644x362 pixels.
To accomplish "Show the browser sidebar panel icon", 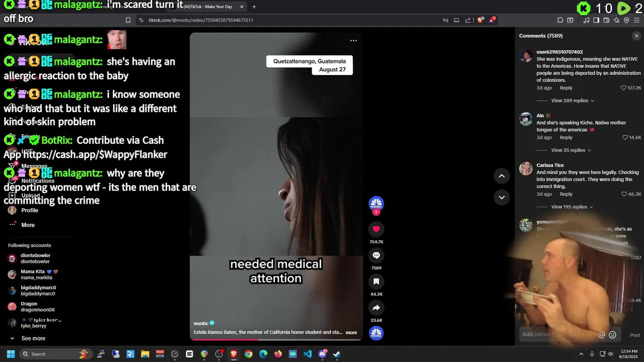I will (x=596, y=20).
